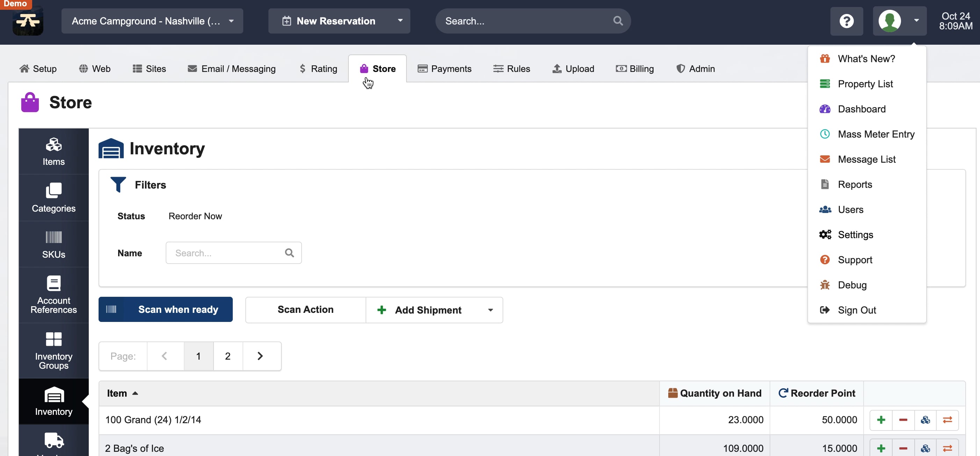Open item cubes icon for 100 Grand row
The height and width of the screenshot is (456, 980).
(925, 420)
